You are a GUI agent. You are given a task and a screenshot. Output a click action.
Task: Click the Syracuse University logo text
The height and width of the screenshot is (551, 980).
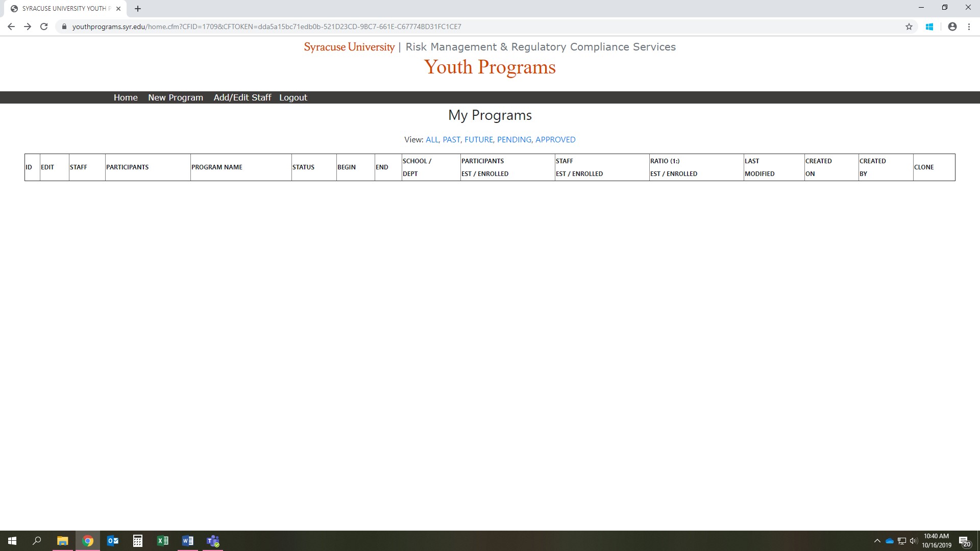(x=349, y=47)
